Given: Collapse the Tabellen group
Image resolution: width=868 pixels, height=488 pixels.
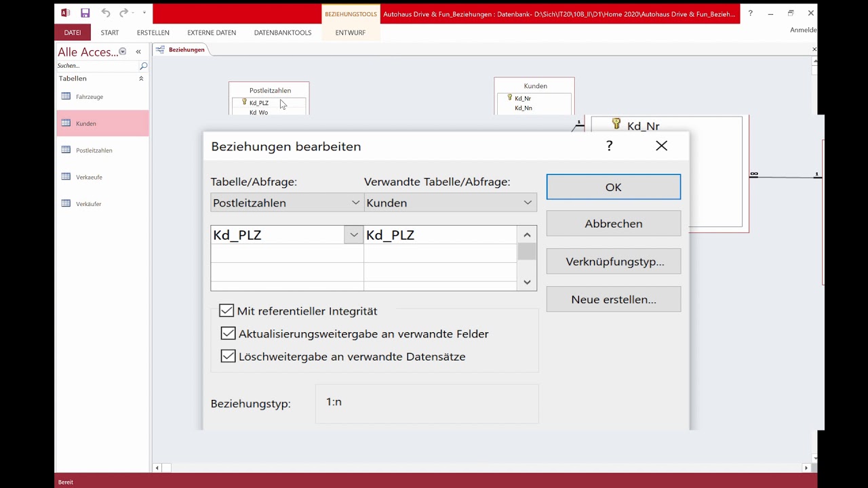Looking at the screenshot, I should point(141,79).
